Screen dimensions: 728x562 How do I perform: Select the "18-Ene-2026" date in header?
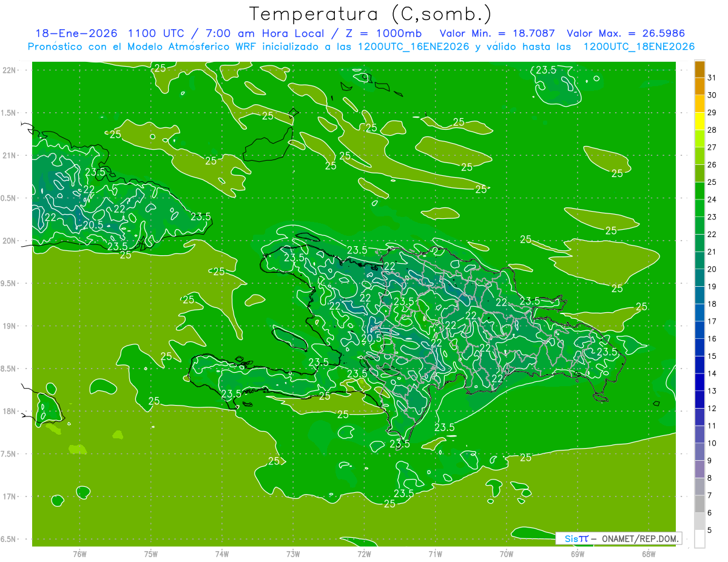coord(75,33)
